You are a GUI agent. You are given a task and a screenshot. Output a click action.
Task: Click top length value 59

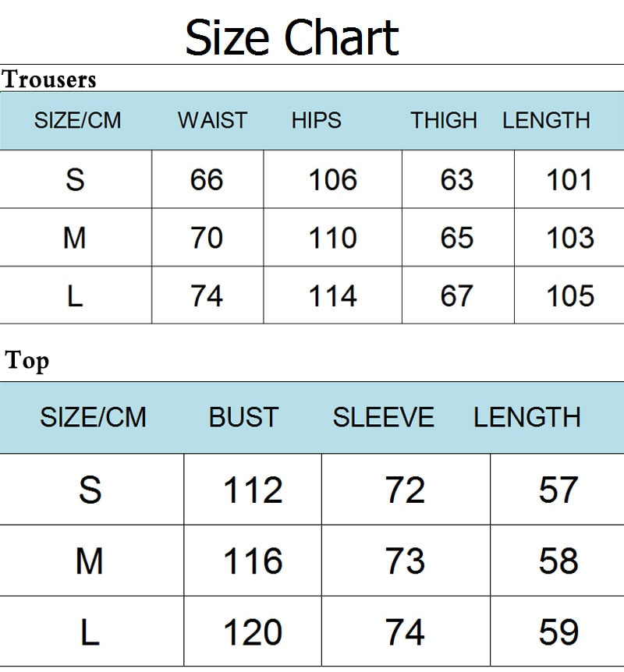558,632
